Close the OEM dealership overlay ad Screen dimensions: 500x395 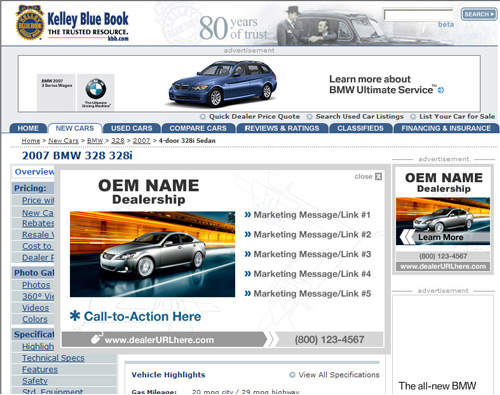tap(378, 176)
